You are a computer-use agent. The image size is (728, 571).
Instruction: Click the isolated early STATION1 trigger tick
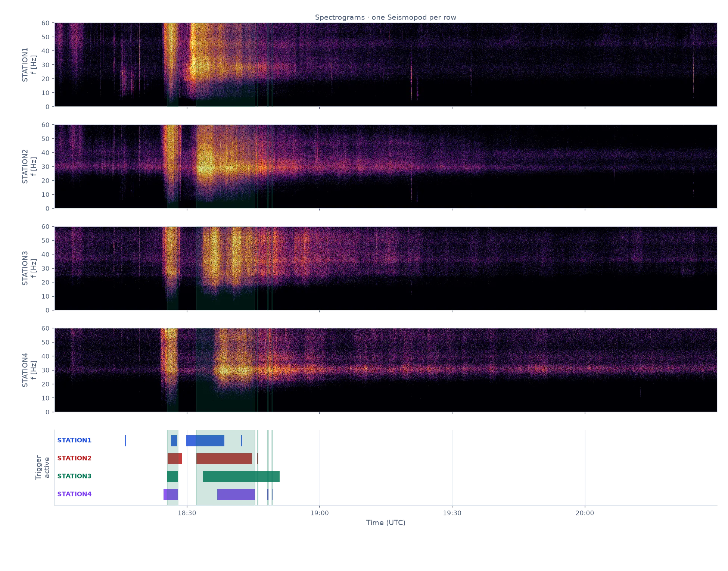[x=125, y=441]
